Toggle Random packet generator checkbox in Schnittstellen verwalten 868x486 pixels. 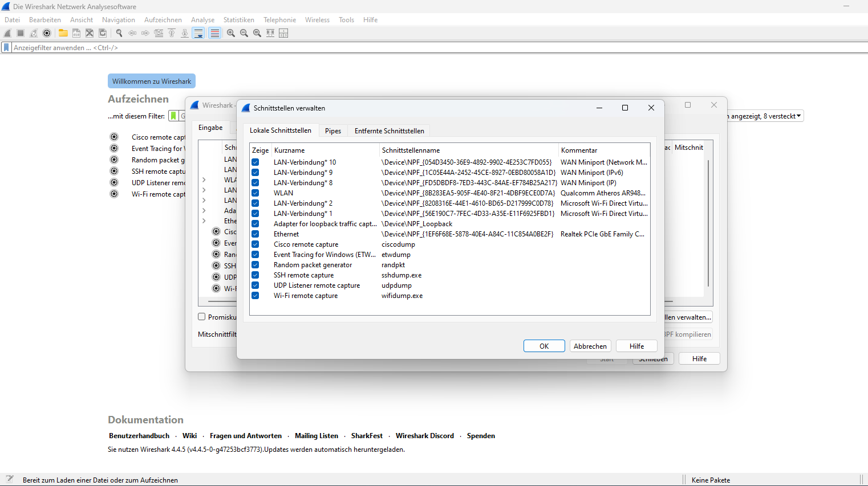pyautogui.click(x=255, y=265)
